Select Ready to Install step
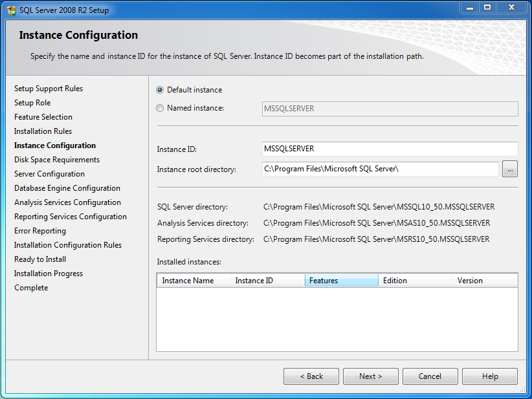 point(40,259)
